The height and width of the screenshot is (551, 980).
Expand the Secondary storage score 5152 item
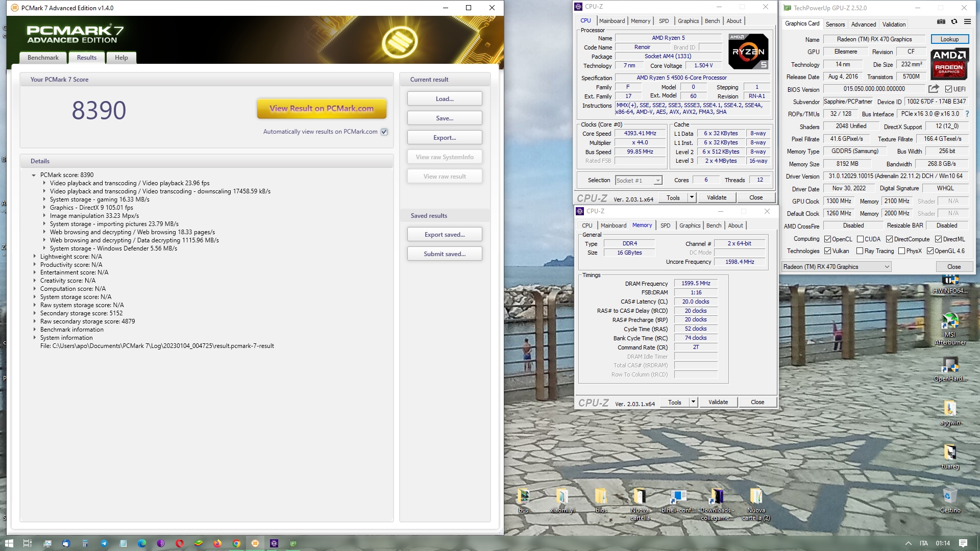[x=35, y=313]
